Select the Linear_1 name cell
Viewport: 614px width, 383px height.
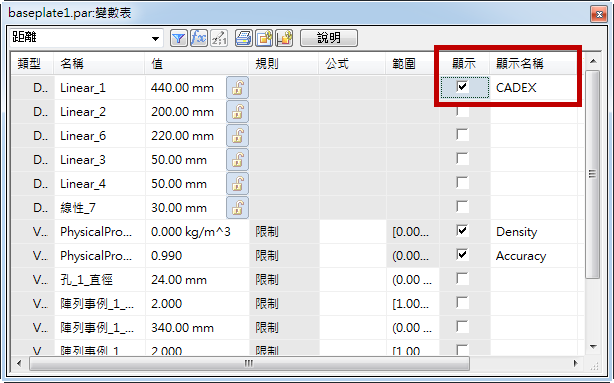click(x=99, y=88)
